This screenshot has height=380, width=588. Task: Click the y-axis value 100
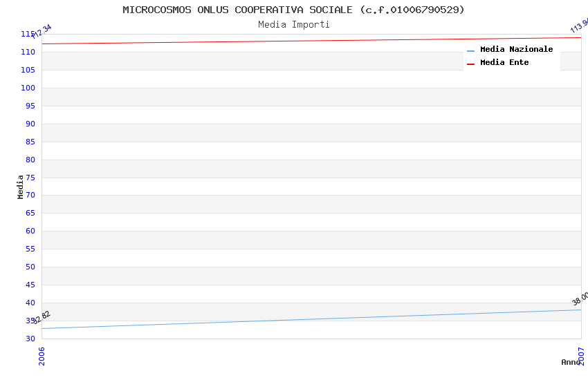pos(28,88)
